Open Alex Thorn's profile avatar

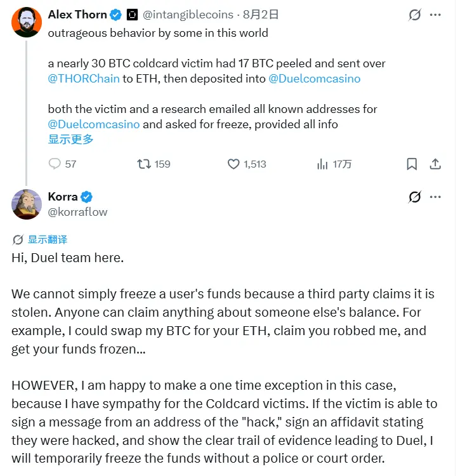click(x=27, y=22)
